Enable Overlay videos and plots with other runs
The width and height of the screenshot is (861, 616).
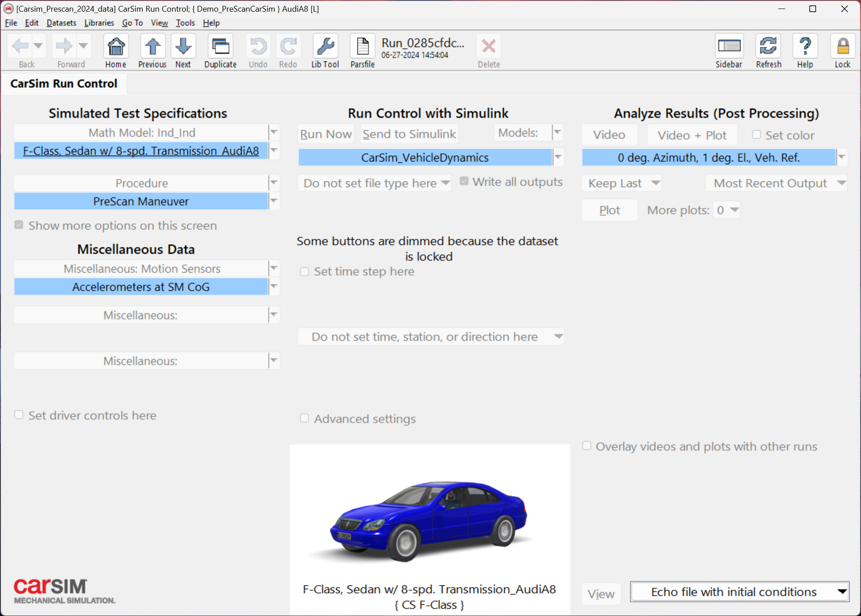point(587,445)
